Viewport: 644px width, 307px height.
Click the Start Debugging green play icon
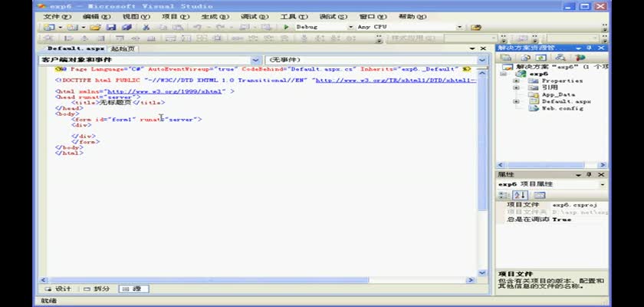(286, 27)
